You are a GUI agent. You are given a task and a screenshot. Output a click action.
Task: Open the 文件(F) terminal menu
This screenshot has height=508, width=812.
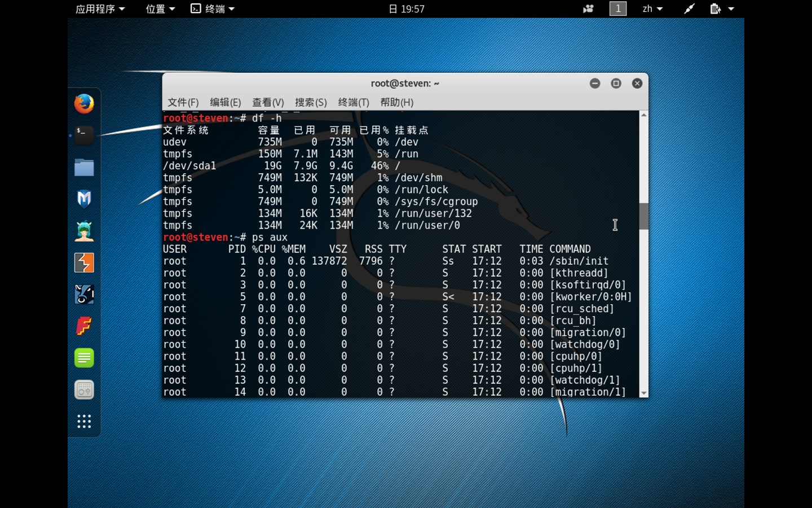point(183,102)
